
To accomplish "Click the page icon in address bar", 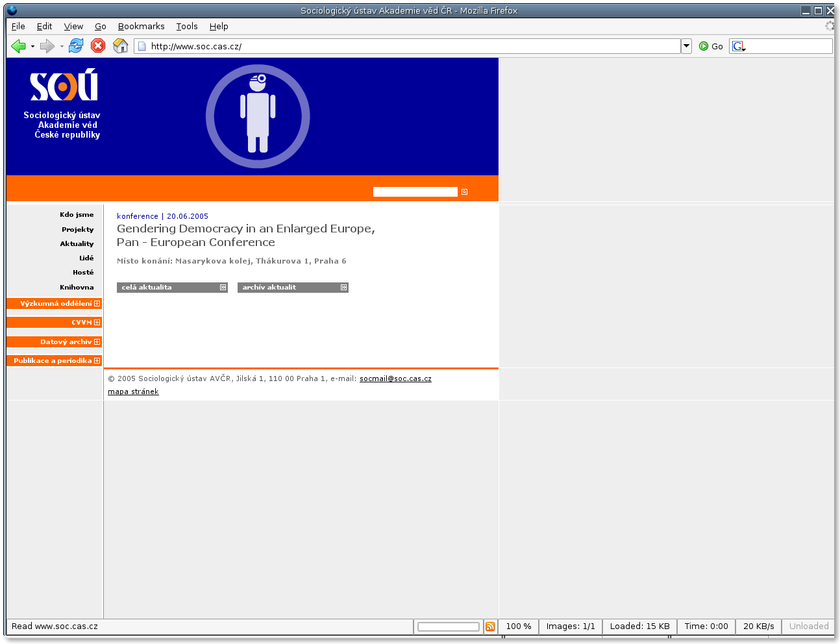I will point(142,46).
